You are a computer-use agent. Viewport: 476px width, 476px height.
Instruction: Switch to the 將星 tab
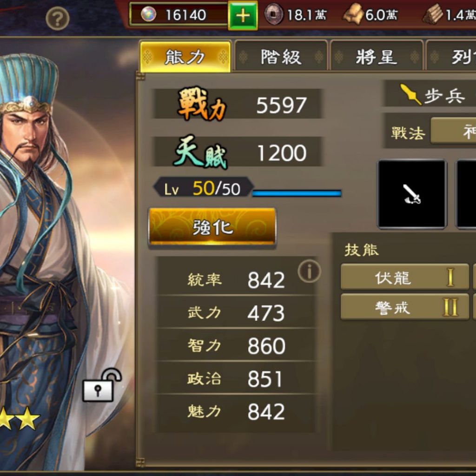pyautogui.click(x=377, y=56)
